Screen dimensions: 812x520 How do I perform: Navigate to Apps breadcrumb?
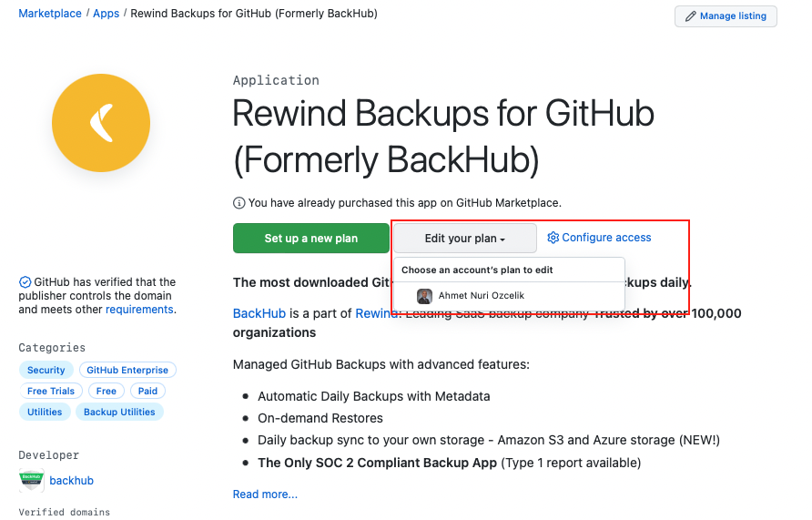[x=106, y=14]
